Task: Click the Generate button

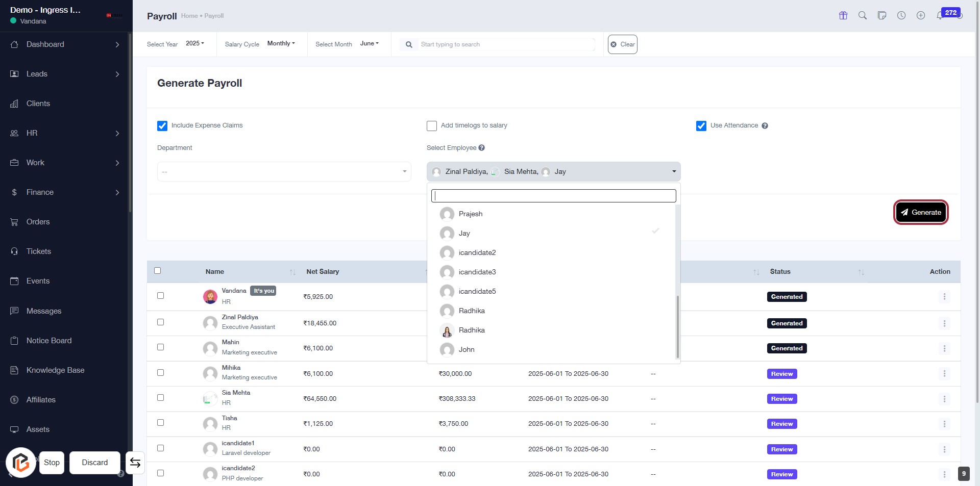Action: point(921,213)
